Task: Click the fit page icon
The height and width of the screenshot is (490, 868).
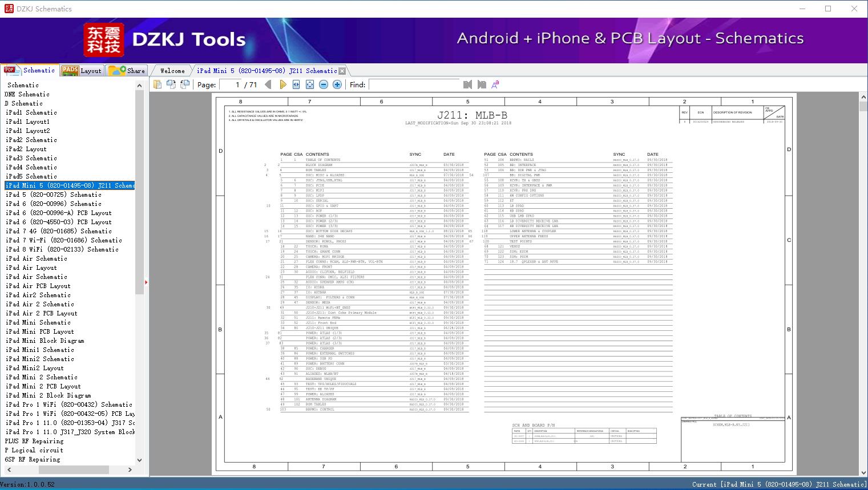Action: coord(310,84)
